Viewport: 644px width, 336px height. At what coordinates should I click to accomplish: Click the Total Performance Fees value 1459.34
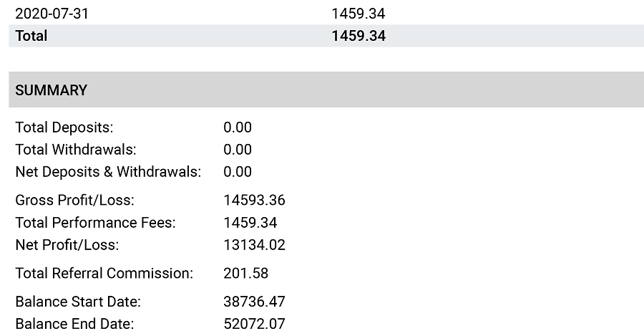pos(250,223)
